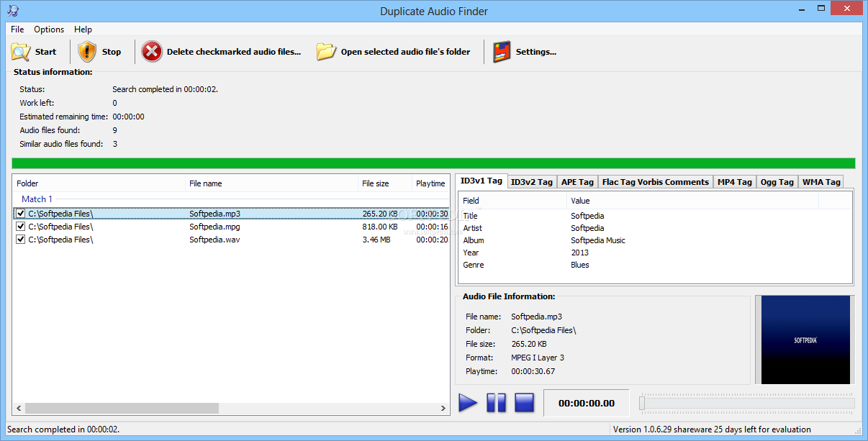Click the red delete X icon

[x=152, y=52]
